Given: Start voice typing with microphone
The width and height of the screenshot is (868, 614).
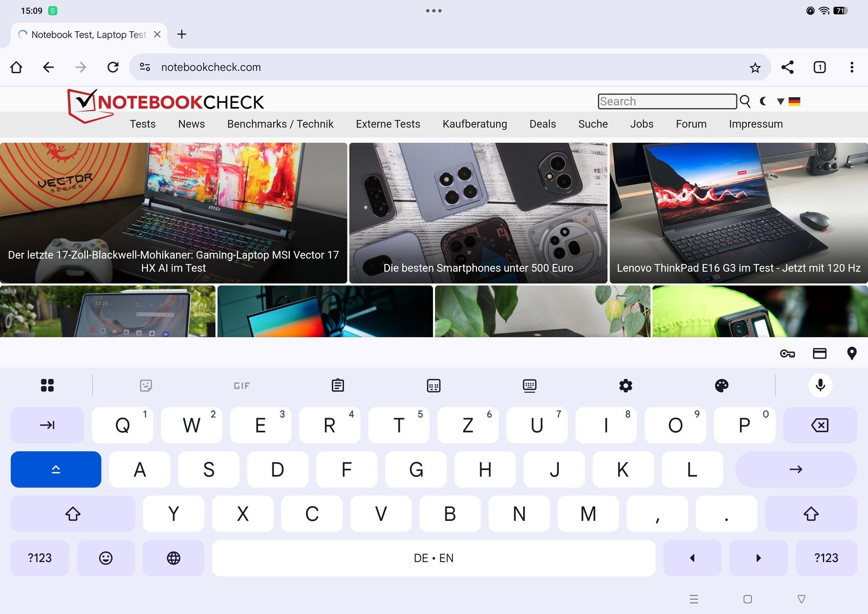Looking at the screenshot, I should [x=820, y=385].
